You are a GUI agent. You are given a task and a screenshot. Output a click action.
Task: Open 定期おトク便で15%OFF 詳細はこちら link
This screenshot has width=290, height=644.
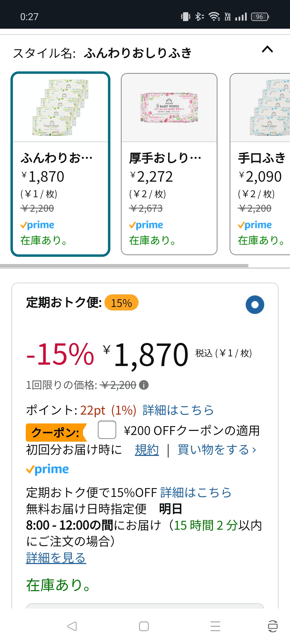(196, 492)
